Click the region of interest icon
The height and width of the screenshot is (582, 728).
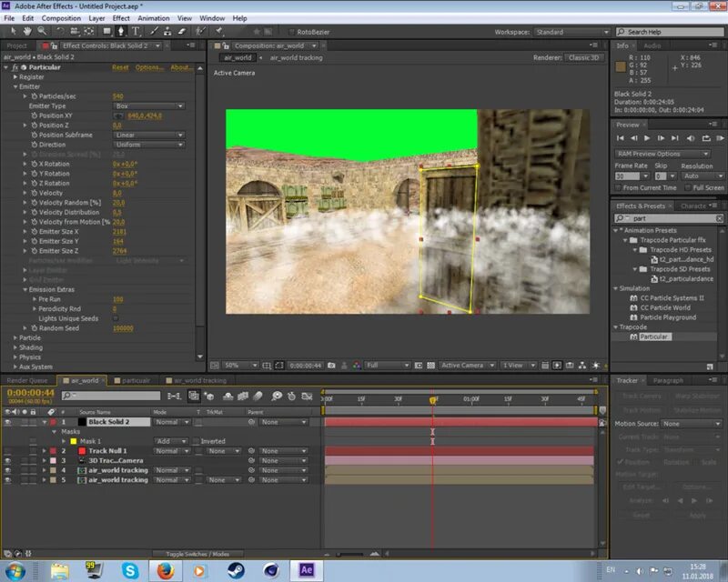pos(419,366)
